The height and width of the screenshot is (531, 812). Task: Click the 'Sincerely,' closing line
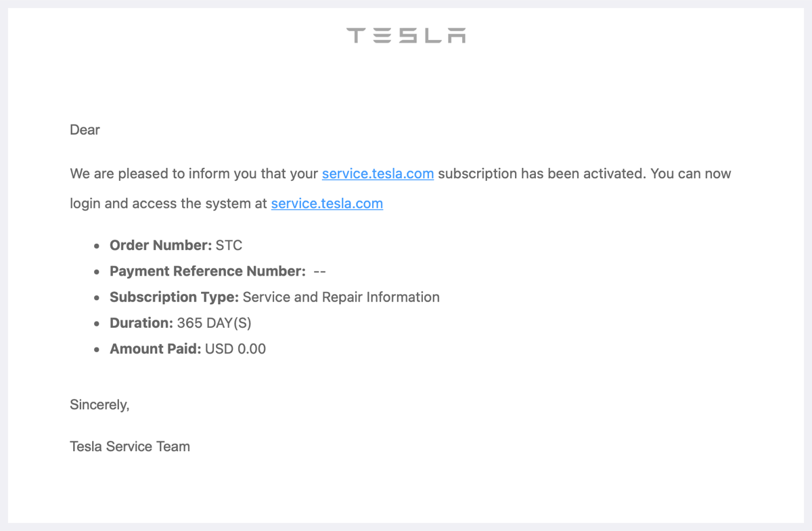[99, 405]
